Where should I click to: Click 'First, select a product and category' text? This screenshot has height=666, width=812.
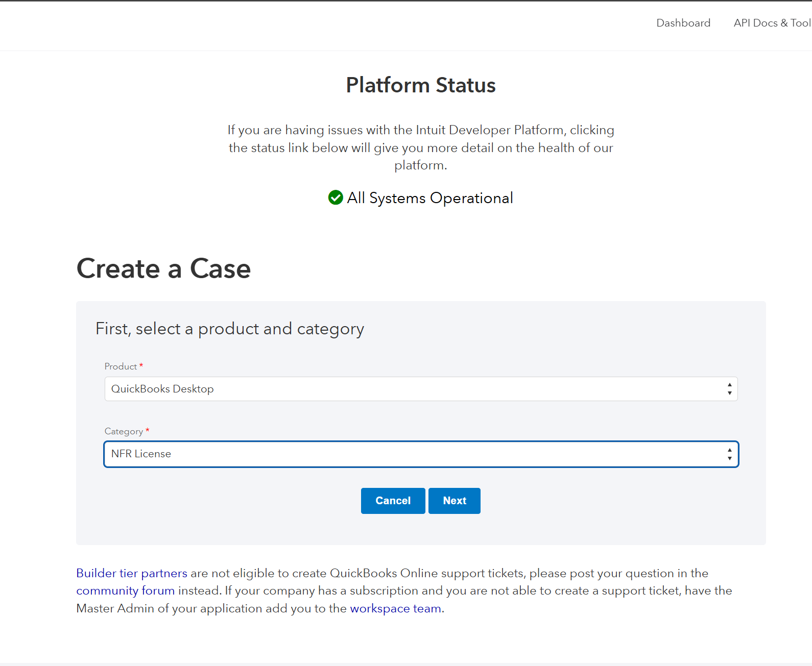(230, 329)
